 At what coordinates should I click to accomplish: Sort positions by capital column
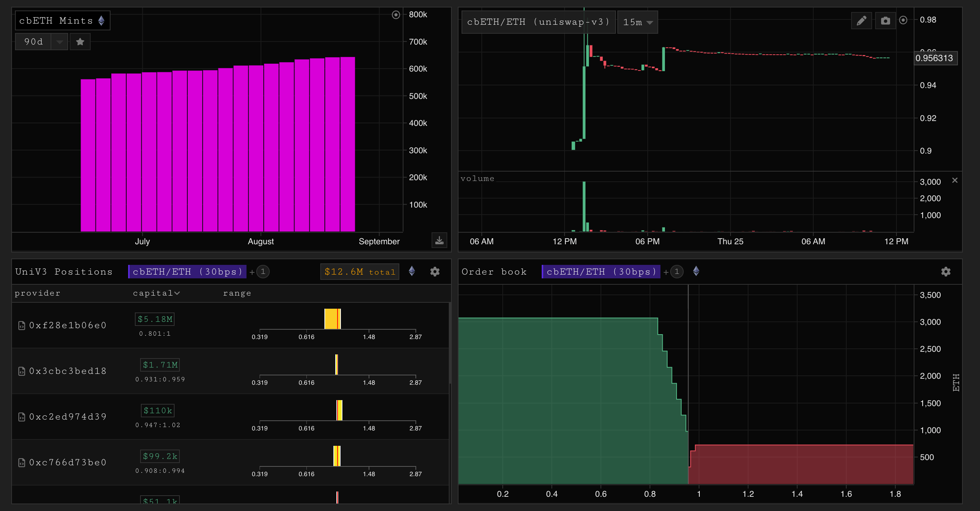click(x=156, y=293)
